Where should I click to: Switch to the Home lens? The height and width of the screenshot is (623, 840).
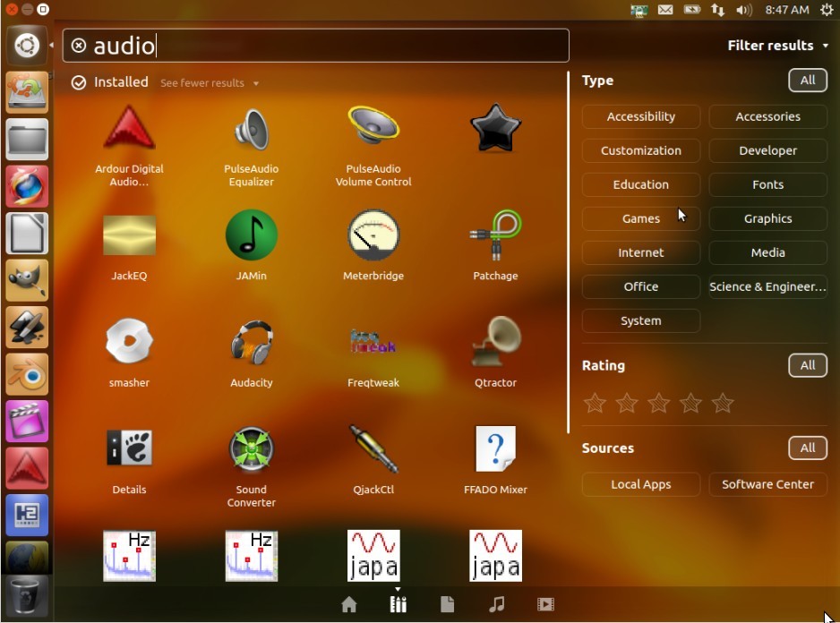click(x=348, y=604)
